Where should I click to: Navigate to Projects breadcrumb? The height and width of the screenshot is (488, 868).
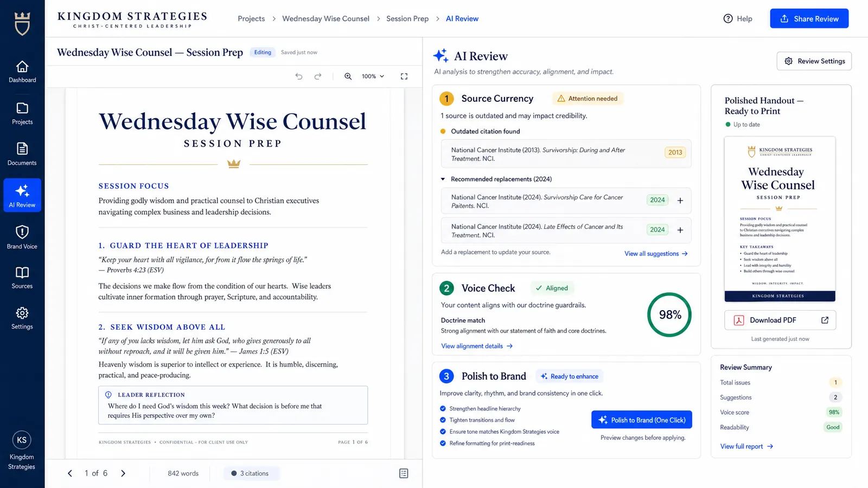click(x=251, y=18)
